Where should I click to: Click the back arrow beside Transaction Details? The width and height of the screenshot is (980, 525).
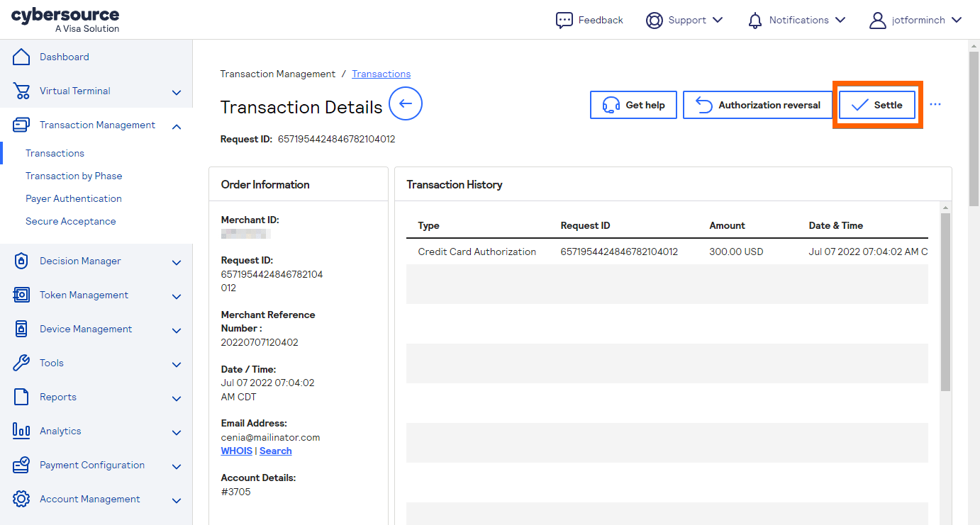tap(406, 104)
